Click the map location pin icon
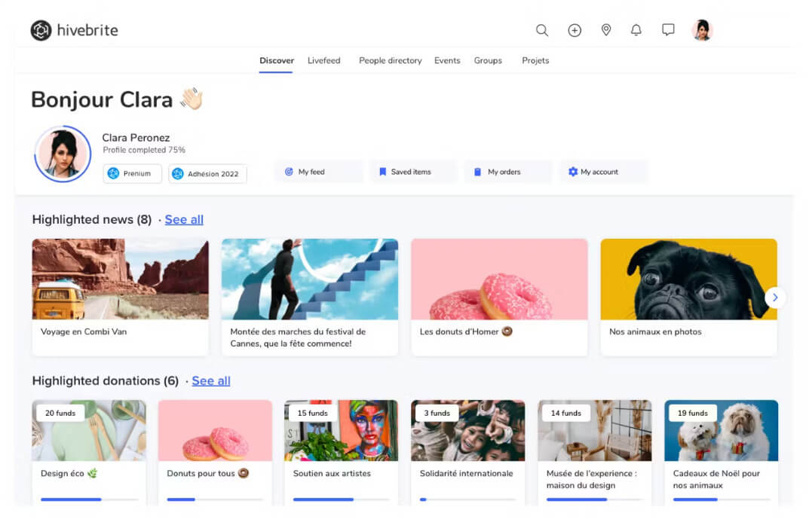 (x=605, y=30)
